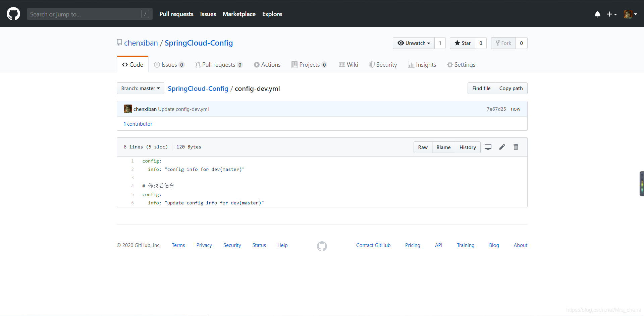Open Pull requests in top navigation

coord(176,14)
